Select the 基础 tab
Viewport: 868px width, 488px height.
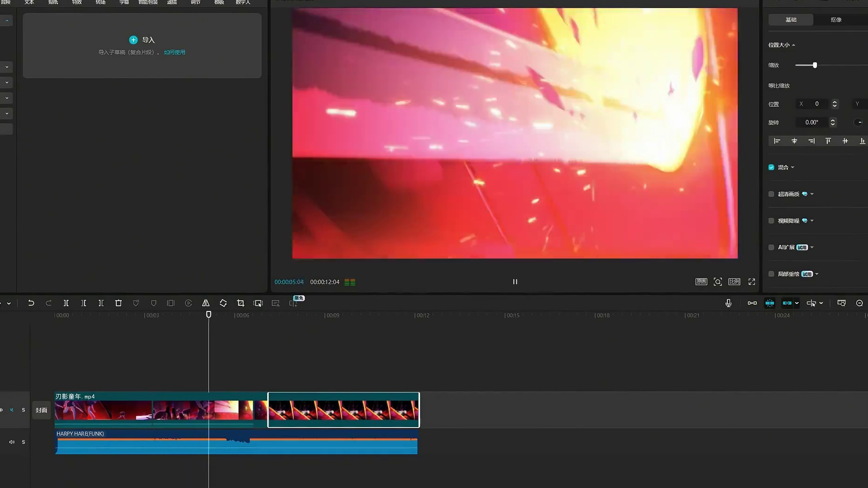(791, 20)
